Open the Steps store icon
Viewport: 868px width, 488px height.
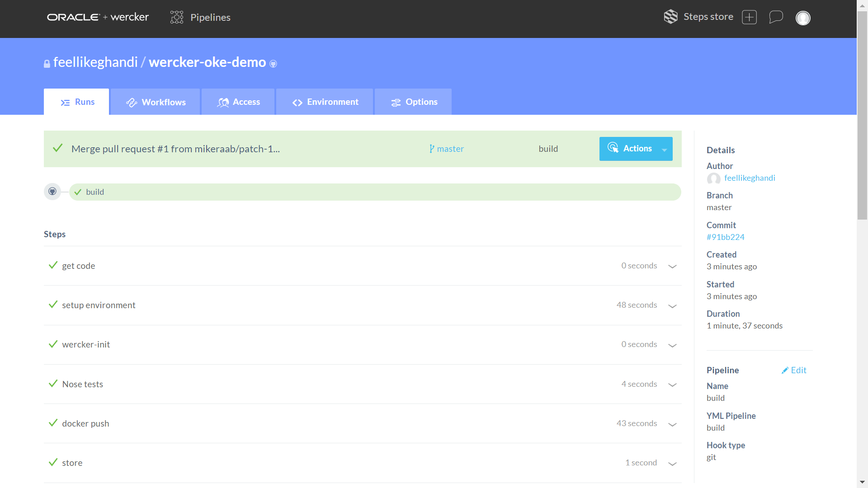(x=670, y=17)
